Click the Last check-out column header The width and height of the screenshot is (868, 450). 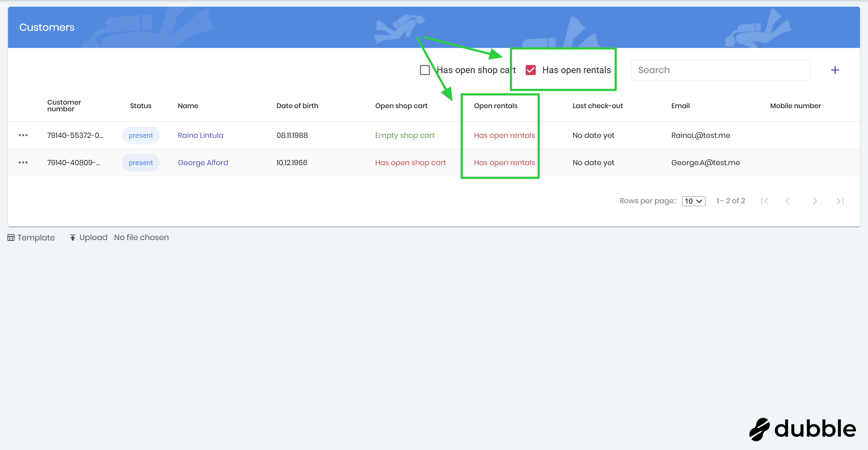coord(597,106)
